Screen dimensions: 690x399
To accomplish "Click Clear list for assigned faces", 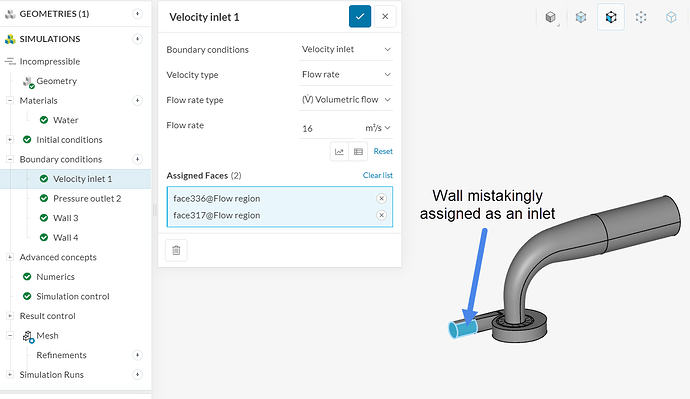I will pos(378,175).
